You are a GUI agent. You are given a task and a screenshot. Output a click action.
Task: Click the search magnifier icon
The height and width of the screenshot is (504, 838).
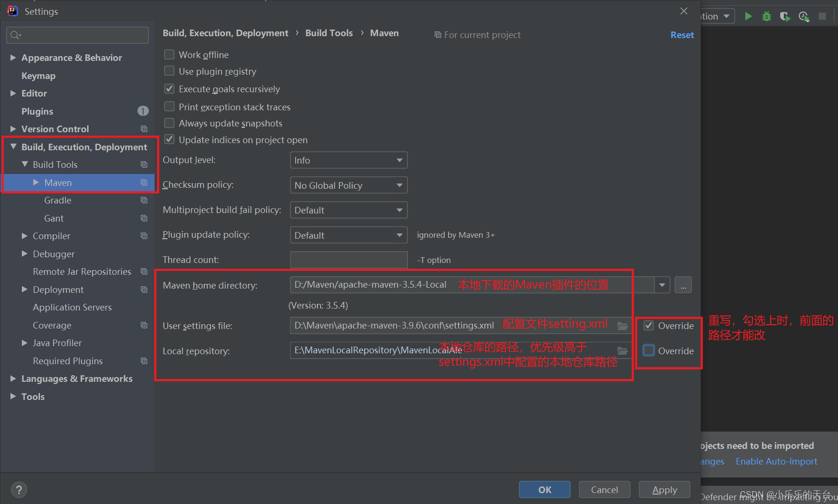[16, 35]
